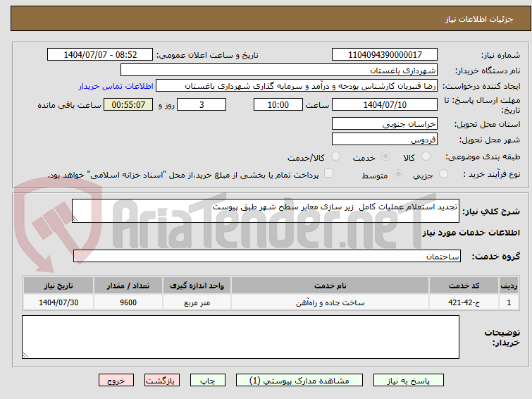The image size is (532, 399).
Task: Click quantity cell 9600
Action: point(128,302)
